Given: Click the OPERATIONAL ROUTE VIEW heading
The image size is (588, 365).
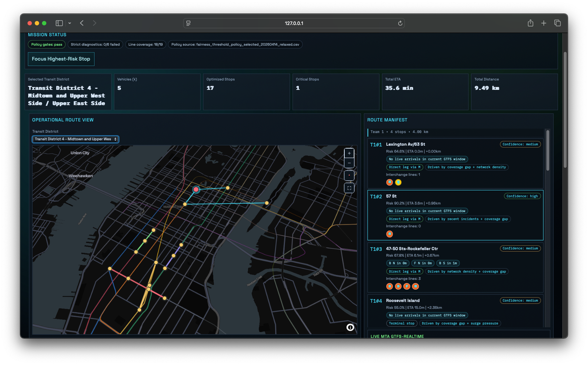Looking at the screenshot, I should (63, 120).
